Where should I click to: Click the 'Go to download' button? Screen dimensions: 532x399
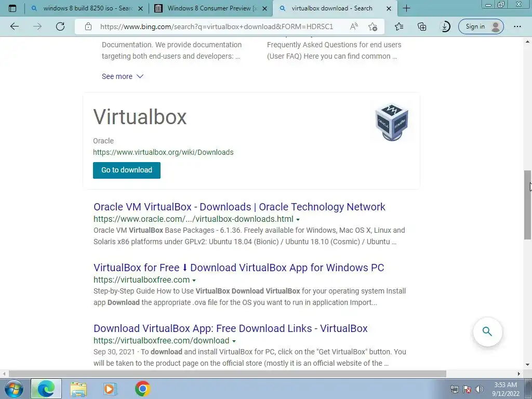tap(127, 170)
